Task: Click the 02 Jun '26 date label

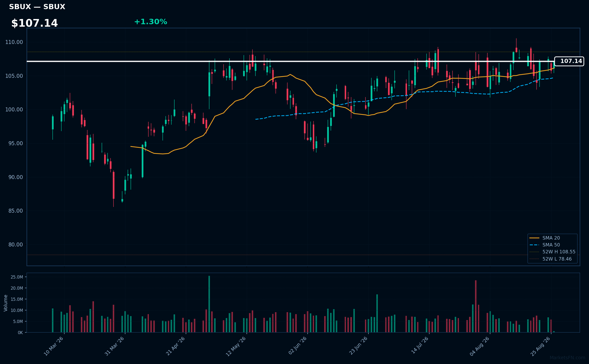Action: coord(297,346)
